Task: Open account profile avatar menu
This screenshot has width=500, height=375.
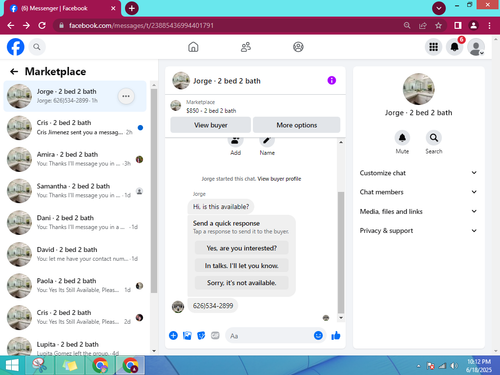Action: [x=476, y=47]
